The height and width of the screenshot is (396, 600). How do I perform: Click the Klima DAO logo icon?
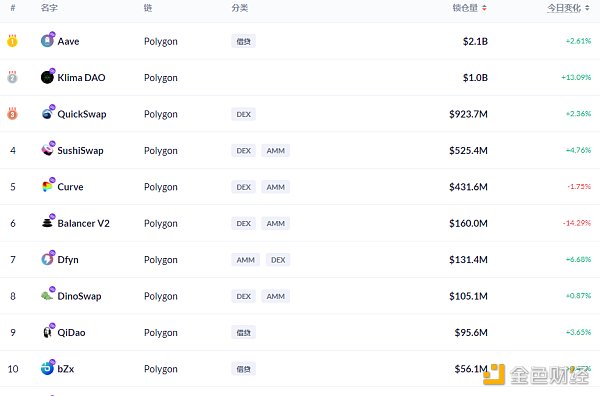click(47, 77)
